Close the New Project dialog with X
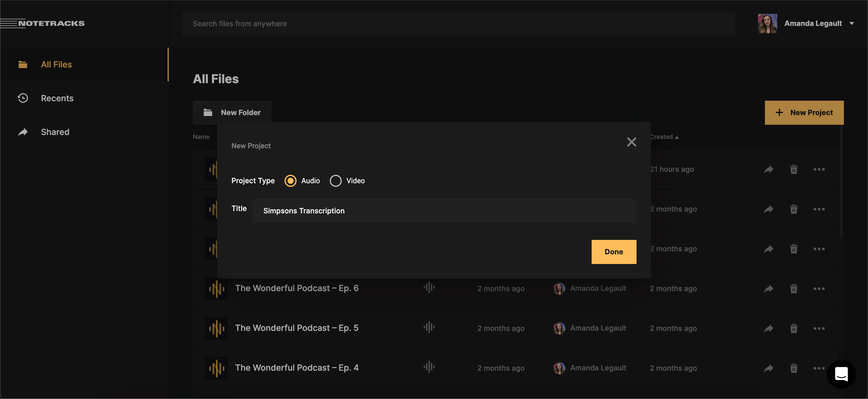The width and height of the screenshot is (868, 399). click(631, 142)
